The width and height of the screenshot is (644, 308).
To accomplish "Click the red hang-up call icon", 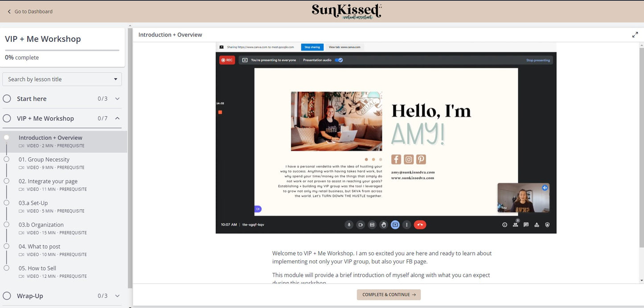I will pyautogui.click(x=420, y=225).
